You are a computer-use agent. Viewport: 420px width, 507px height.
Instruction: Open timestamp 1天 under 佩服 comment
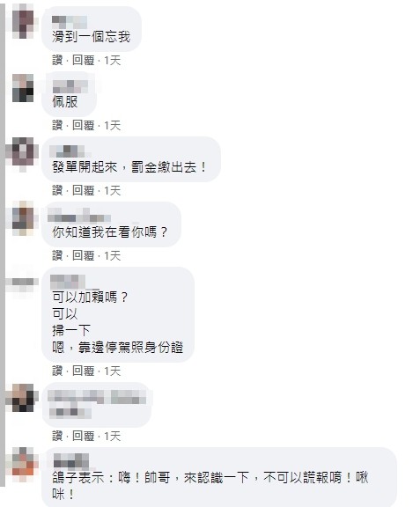[x=113, y=126]
